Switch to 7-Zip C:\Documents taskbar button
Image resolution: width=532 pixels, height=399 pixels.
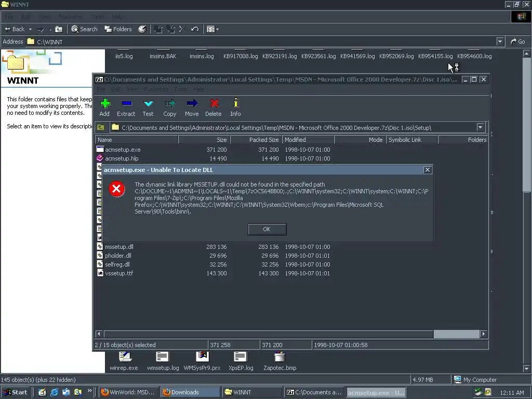[314, 392]
